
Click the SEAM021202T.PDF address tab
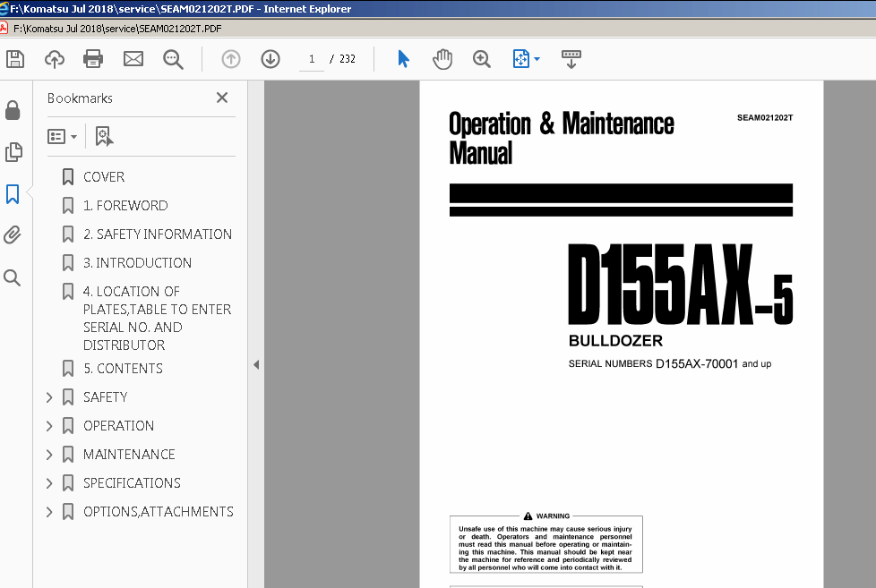[117, 29]
